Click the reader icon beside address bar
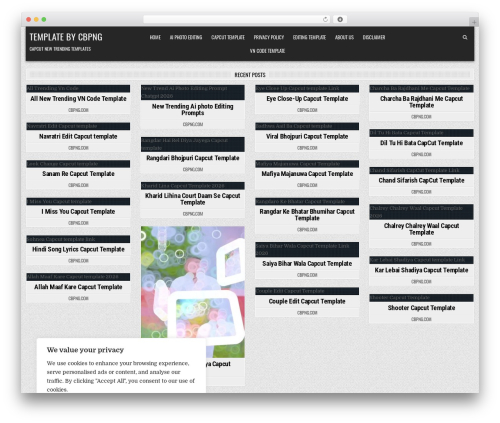 340,20
